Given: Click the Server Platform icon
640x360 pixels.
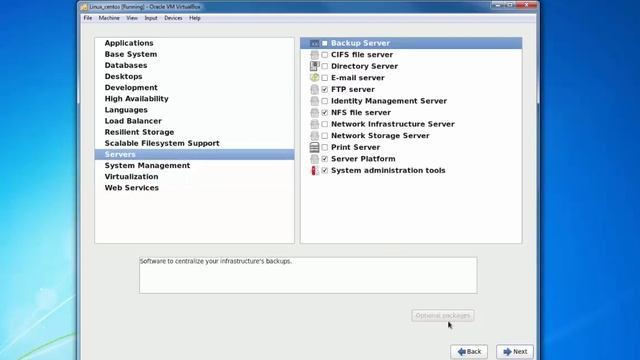Looking at the screenshot, I should pos(314,159).
